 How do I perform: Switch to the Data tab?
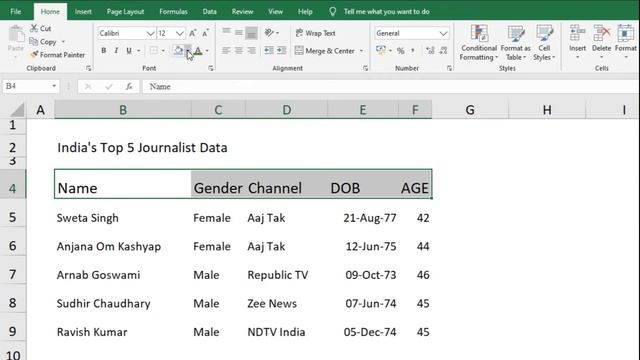[209, 11]
